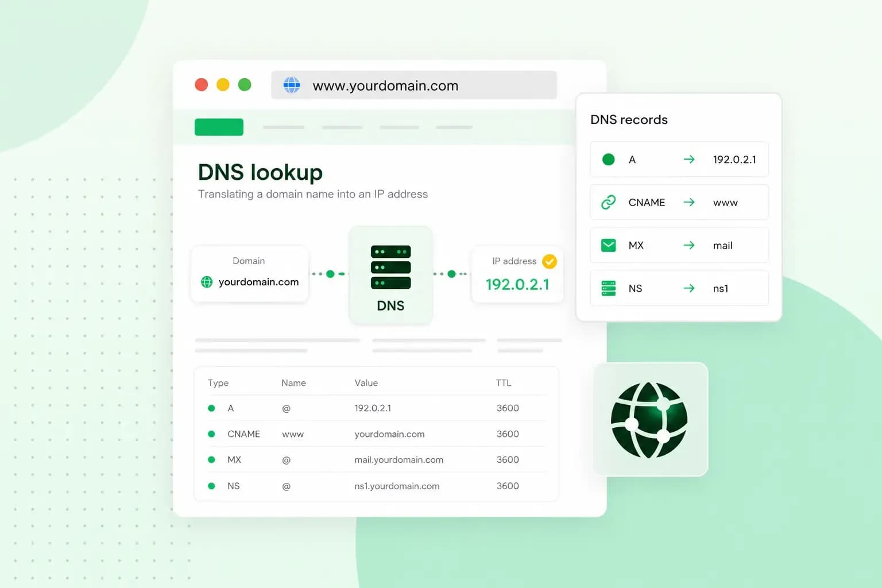Click the arrow in the MX record card
This screenshot has height=588, width=882.
point(689,245)
